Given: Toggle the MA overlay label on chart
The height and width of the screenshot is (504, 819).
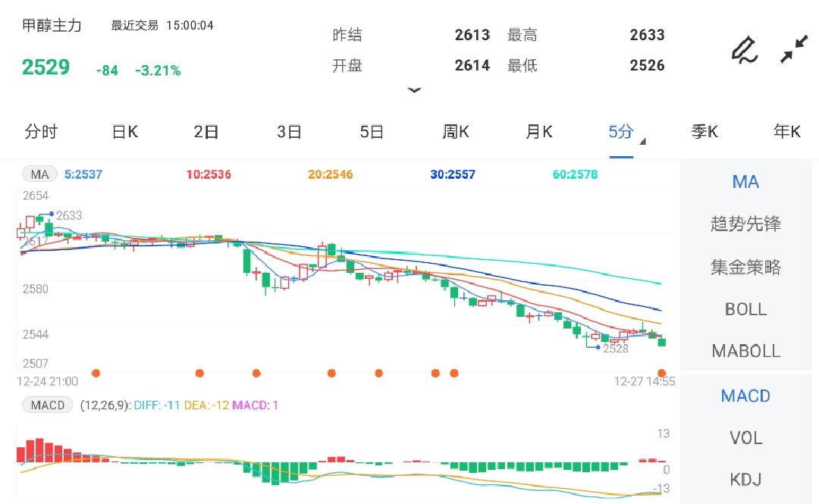Looking at the screenshot, I should coord(39,174).
